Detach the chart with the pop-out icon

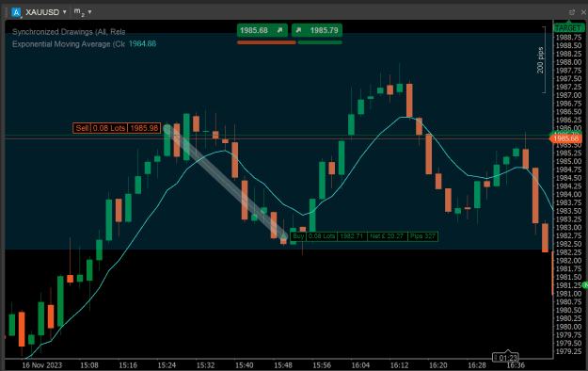[571, 12]
